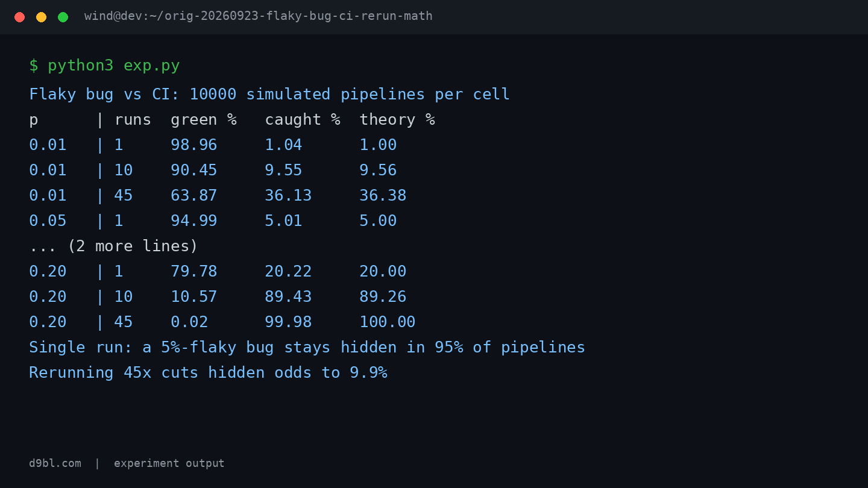Click the green value 90.45
Screen dimensions: 868x488
pos(194,170)
